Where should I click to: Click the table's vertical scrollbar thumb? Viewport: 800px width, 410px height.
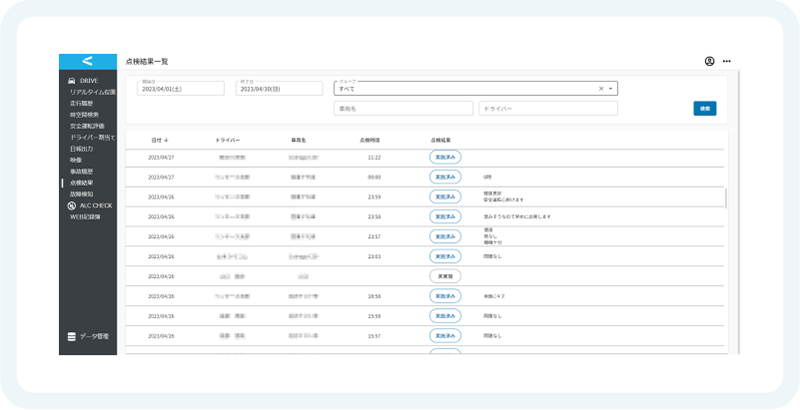click(x=726, y=198)
